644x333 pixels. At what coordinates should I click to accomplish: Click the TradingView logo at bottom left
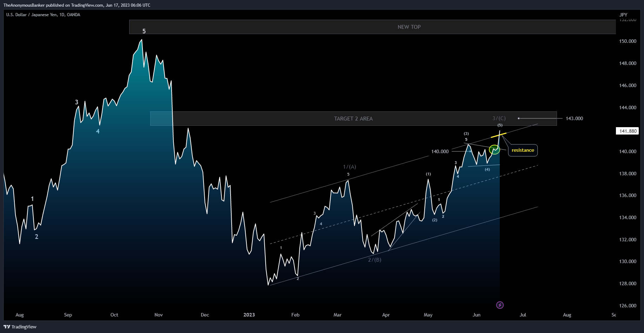tap(20, 327)
